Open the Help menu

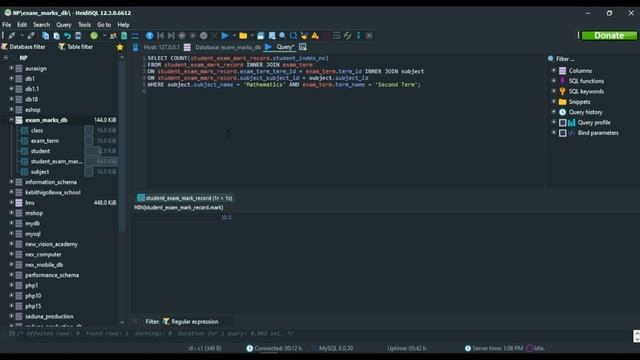[123, 25]
